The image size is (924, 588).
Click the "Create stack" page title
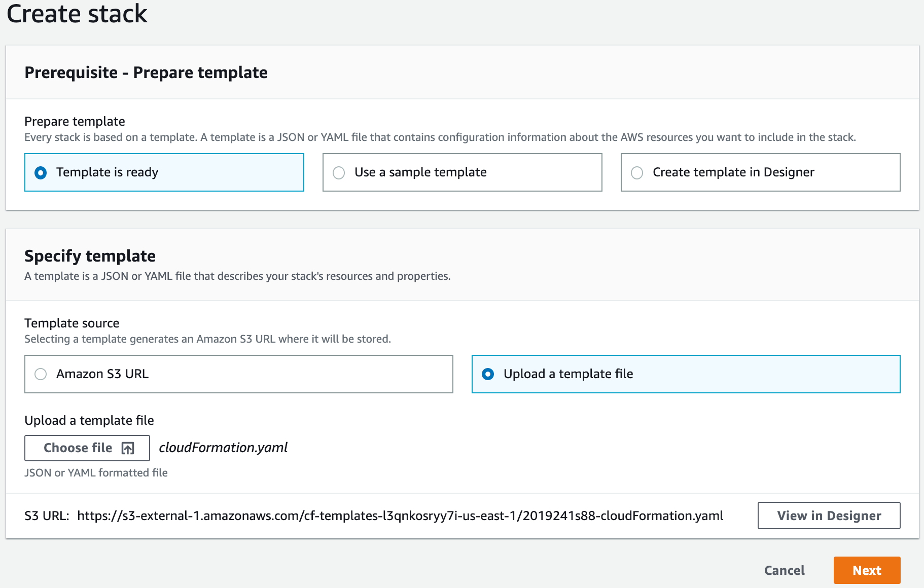coord(77,14)
